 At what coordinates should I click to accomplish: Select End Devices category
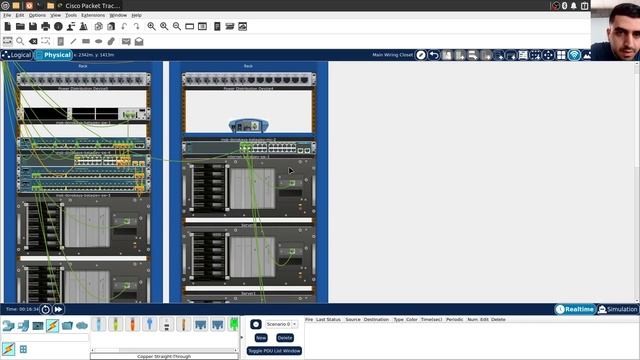point(23,326)
